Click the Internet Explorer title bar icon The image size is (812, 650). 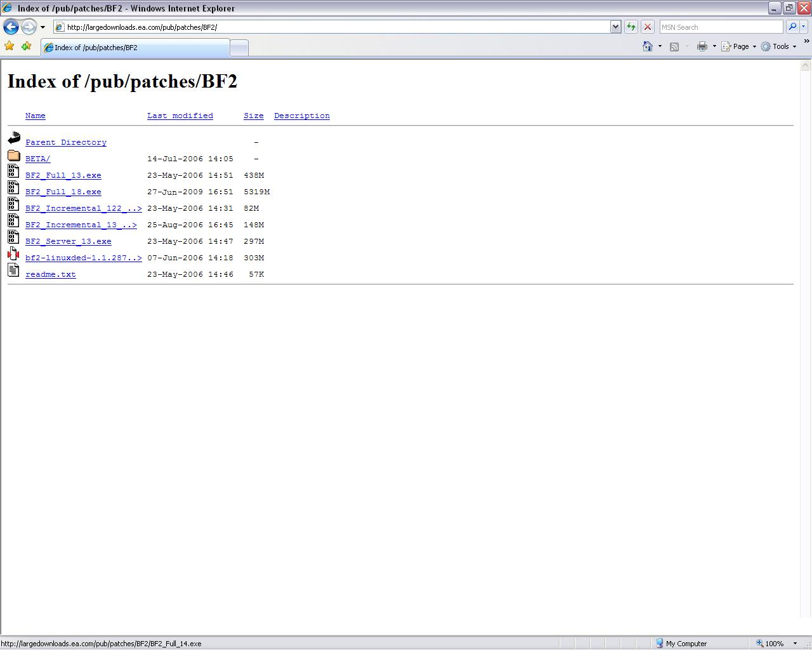tap(8, 8)
